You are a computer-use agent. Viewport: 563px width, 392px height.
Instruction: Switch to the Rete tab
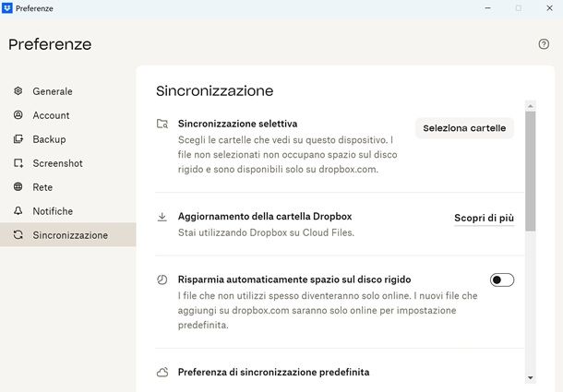point(42,187)
